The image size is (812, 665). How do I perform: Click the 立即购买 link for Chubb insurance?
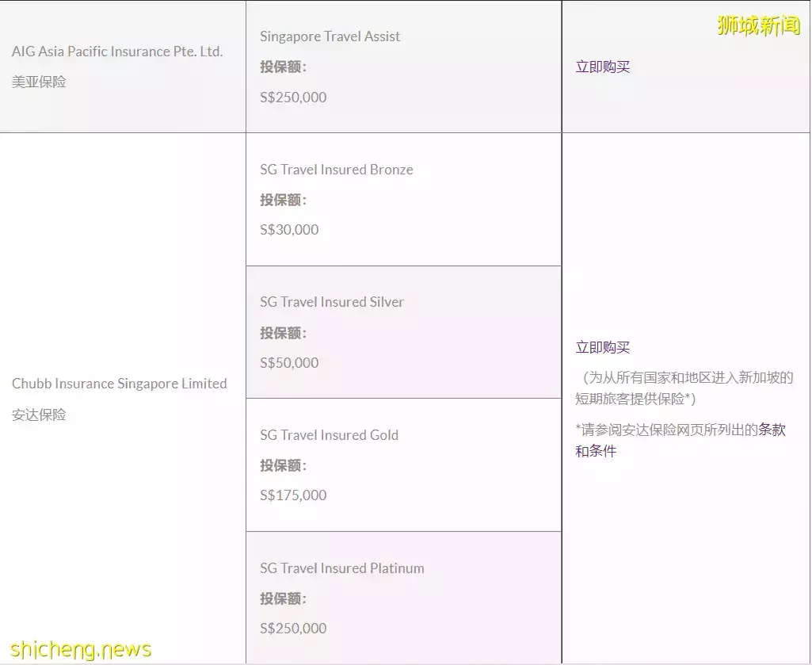pos(602,348)
